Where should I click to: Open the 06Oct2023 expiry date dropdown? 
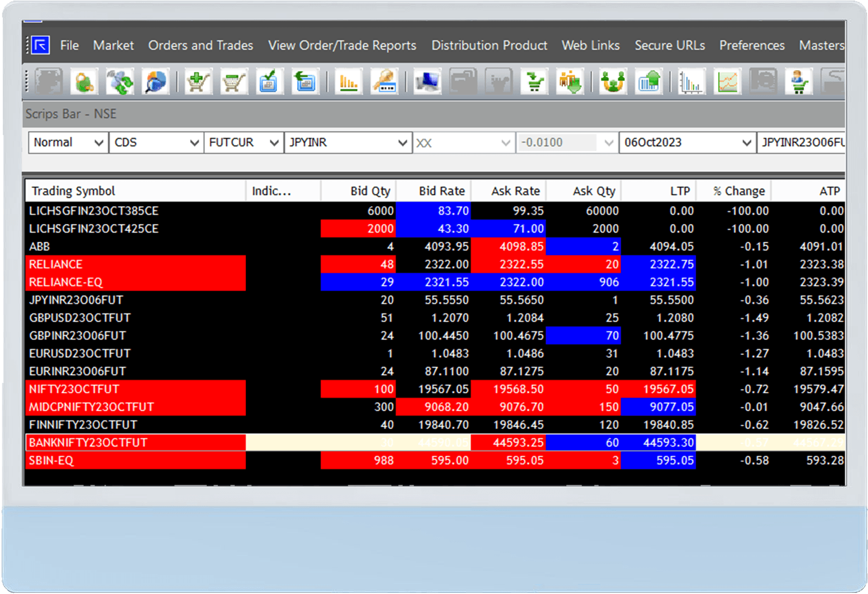pos(687,142)
